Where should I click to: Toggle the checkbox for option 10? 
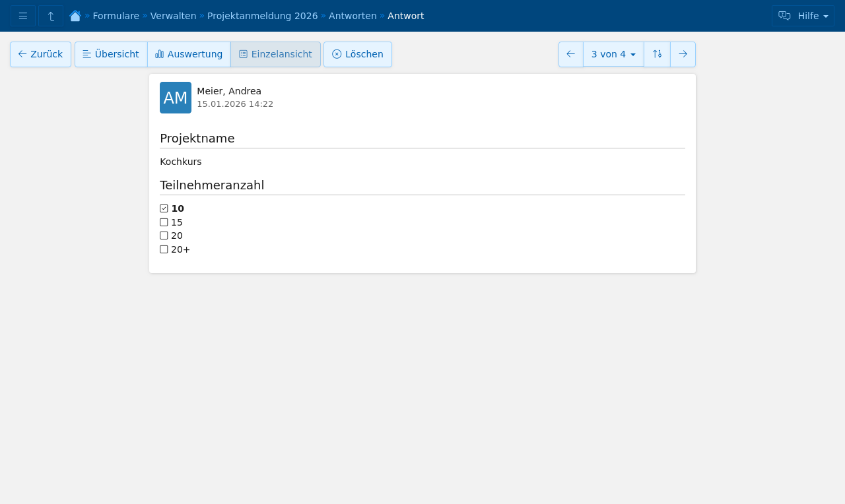[x=164, y=208]
